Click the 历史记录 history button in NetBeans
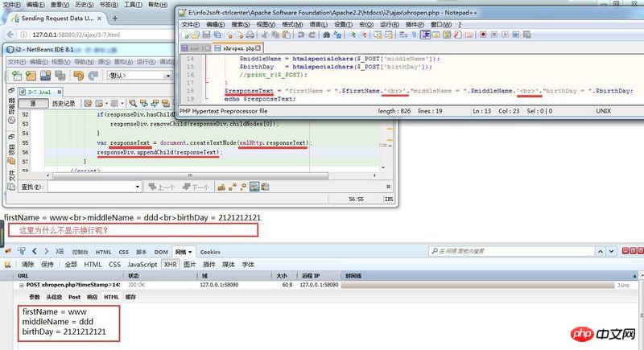Image resolution: width=644 pixels, height=350 pixels. (64, 103)
